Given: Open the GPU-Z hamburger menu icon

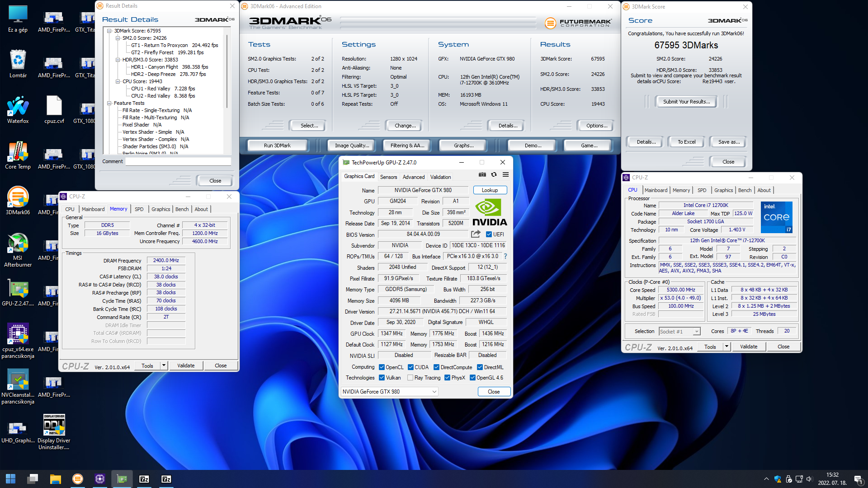Looking at the screenshot, I should [505, 174].
